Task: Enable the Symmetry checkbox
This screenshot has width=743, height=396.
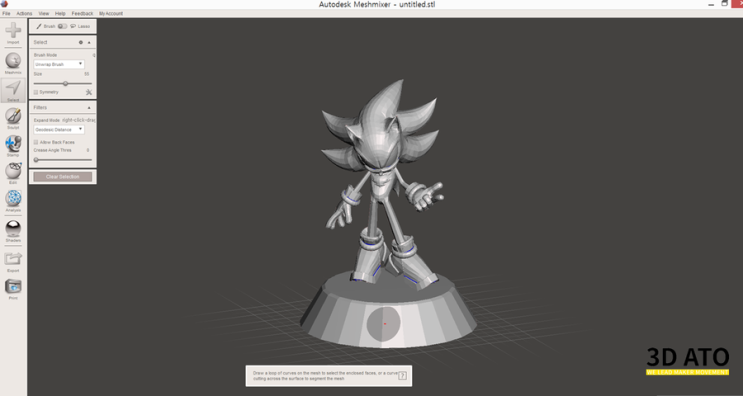Action: tap(36, 92)
